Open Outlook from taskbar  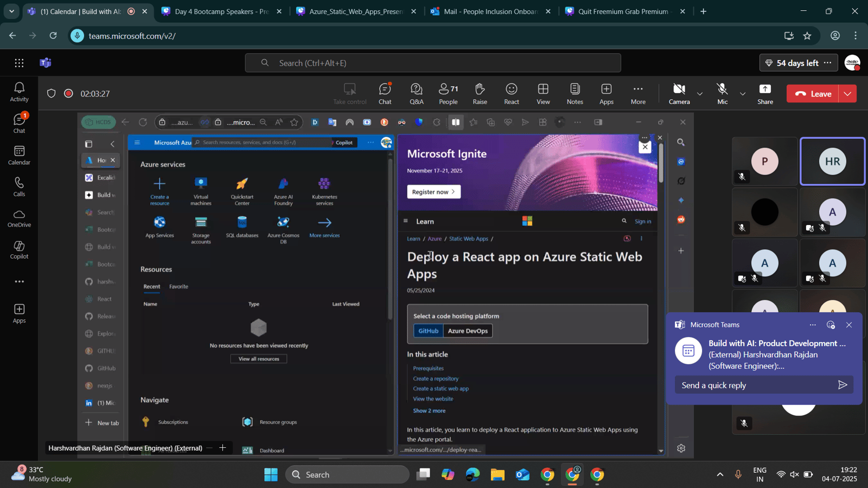[522, 474]
